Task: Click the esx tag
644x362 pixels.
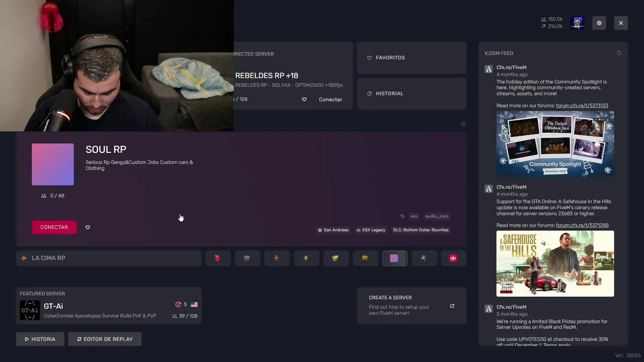Action: 414,216
